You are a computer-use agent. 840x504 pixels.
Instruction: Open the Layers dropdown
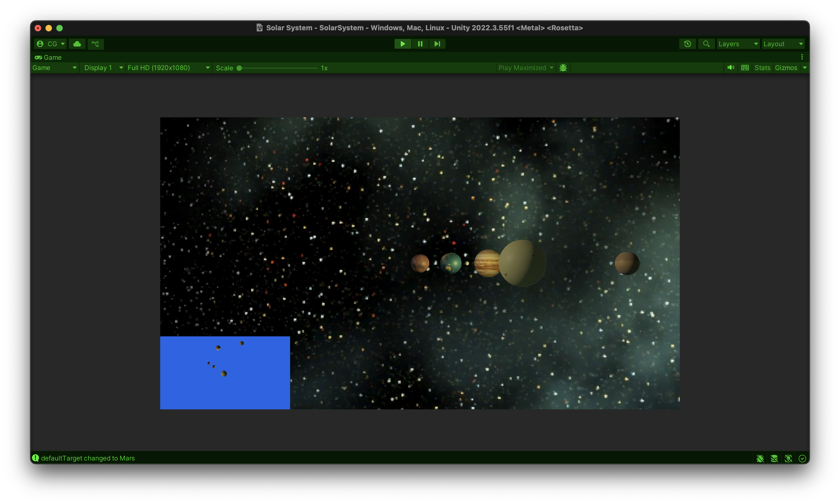738,44
